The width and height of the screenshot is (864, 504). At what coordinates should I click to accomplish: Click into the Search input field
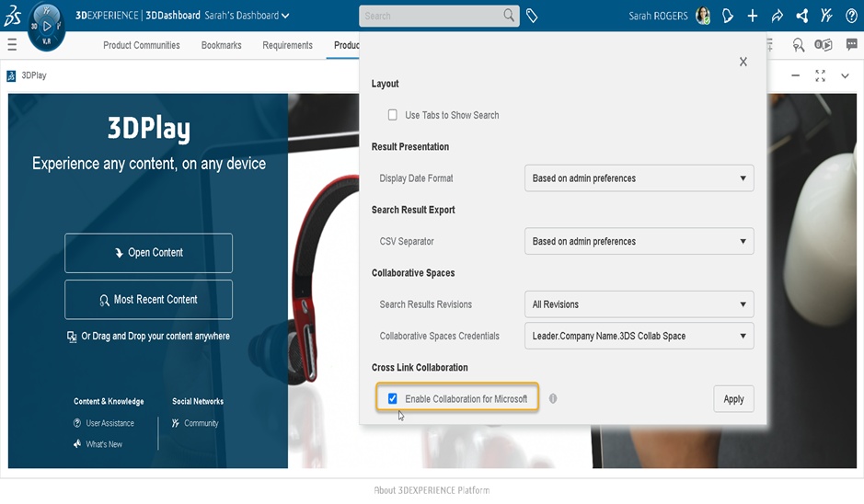432,16
